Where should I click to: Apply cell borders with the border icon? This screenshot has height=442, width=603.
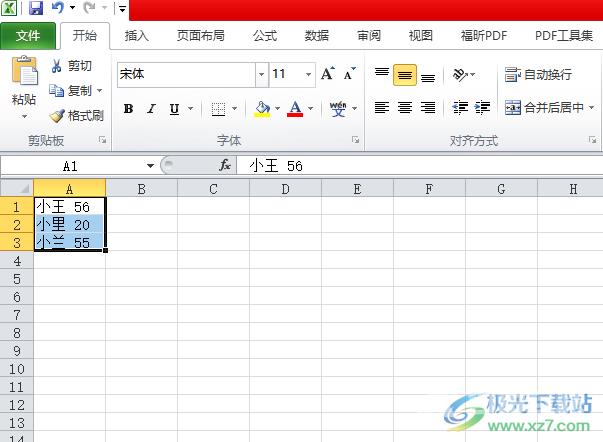[x=218, y=109]
